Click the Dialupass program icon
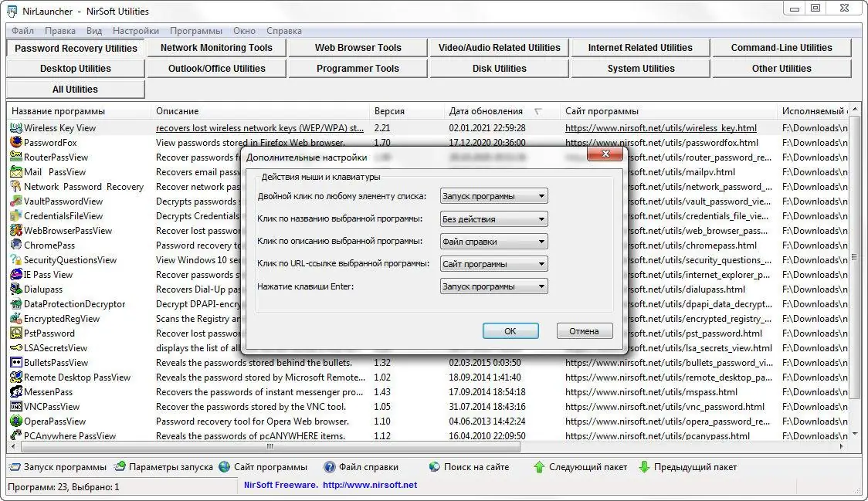 pyautogui.click(x=15, y=289)
